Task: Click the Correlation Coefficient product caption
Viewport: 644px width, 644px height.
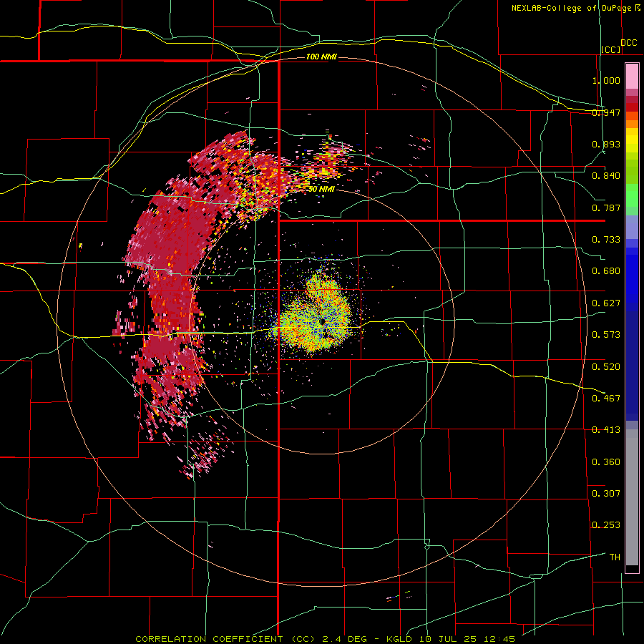Action: click(325, 639)
